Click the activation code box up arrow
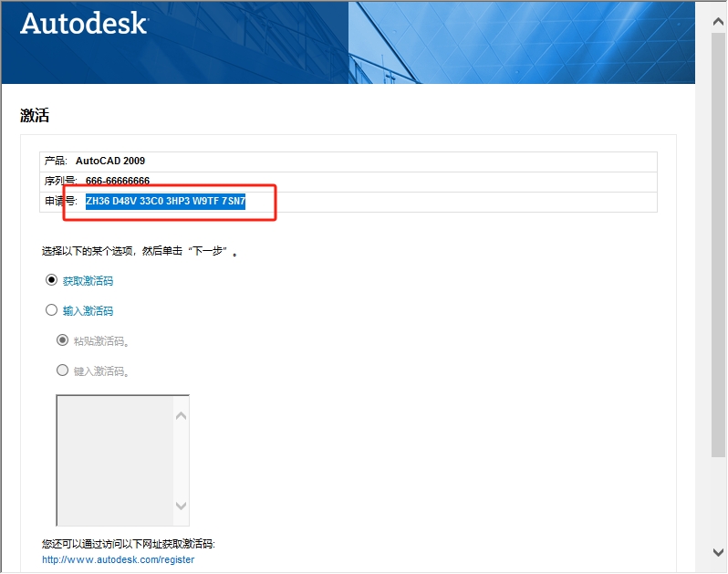The width and height of the screenshot is (728, 574). [x=181, y=416]
